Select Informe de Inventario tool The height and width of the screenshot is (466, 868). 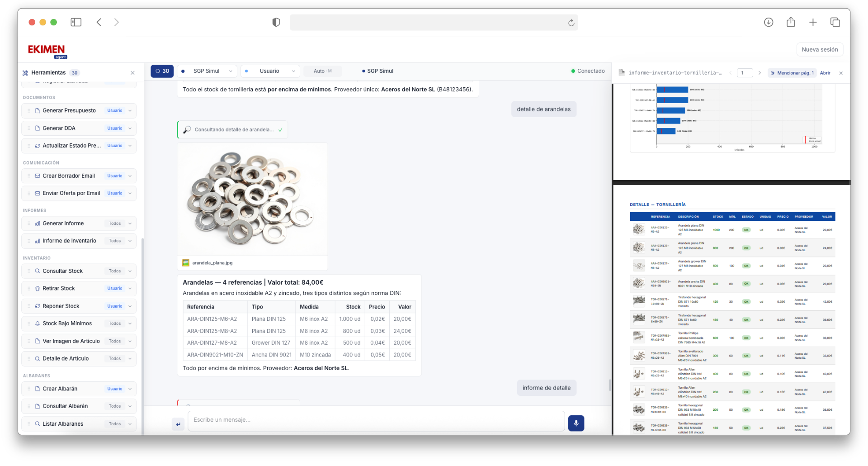[69, 241]
